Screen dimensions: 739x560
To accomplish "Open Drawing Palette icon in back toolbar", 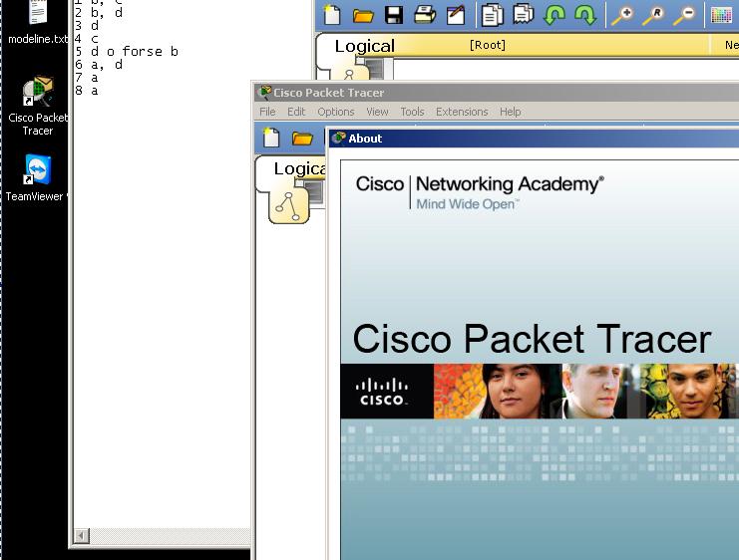I will pyautogui.click(x=721, y=15).
